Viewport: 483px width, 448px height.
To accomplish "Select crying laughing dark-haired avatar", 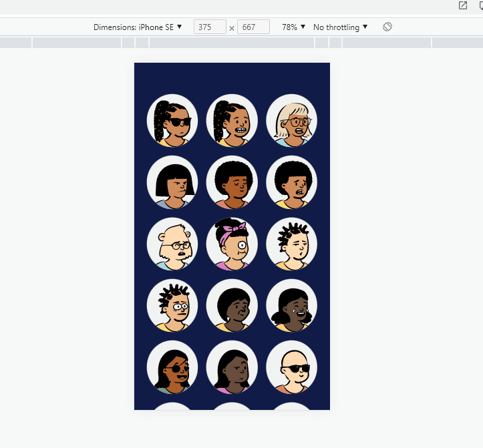I will tap(291, 305).
